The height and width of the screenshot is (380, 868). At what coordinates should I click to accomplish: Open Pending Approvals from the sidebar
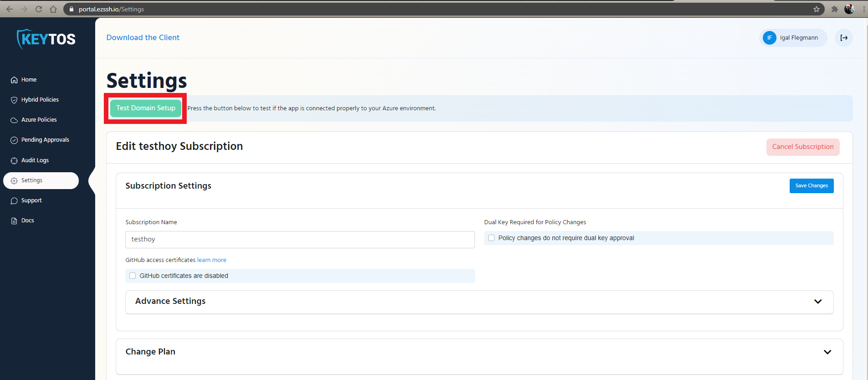[x=45, y=140]
